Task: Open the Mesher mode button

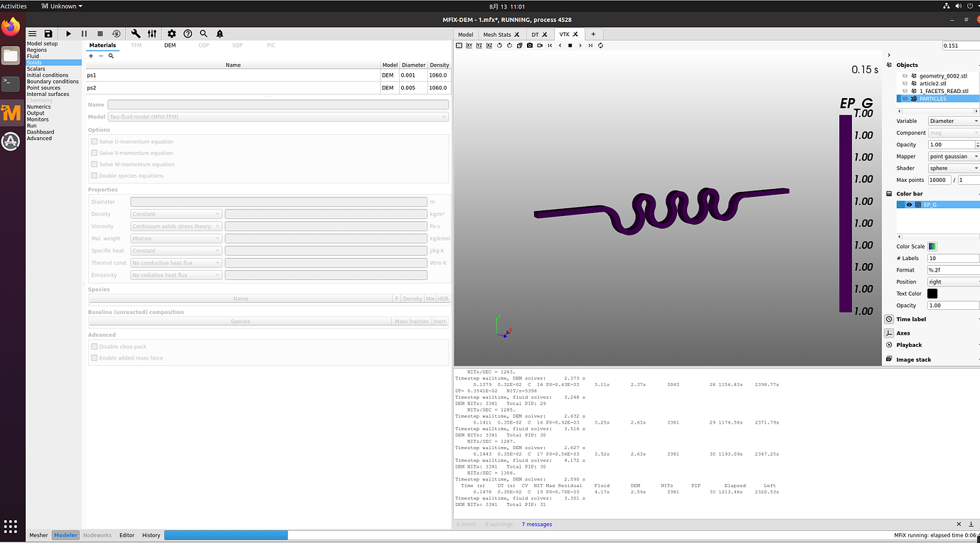Action: coord(38,535)
